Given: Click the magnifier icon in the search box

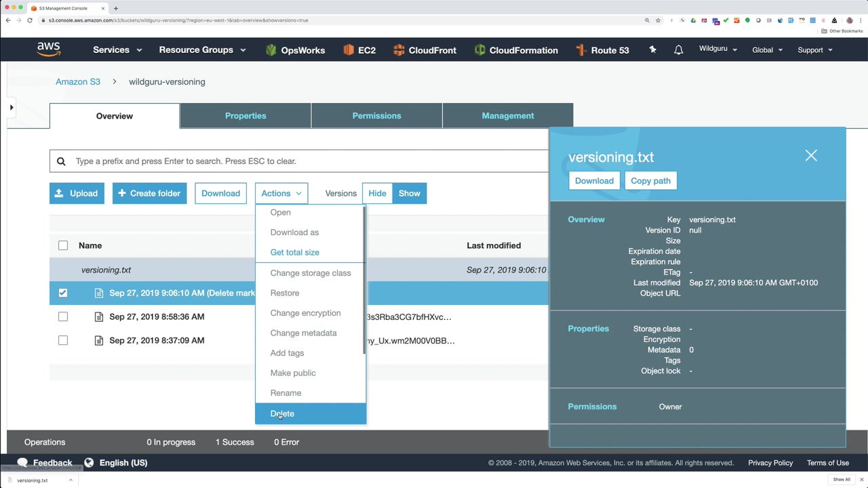Looking at the screenshot, I should 61,161.
